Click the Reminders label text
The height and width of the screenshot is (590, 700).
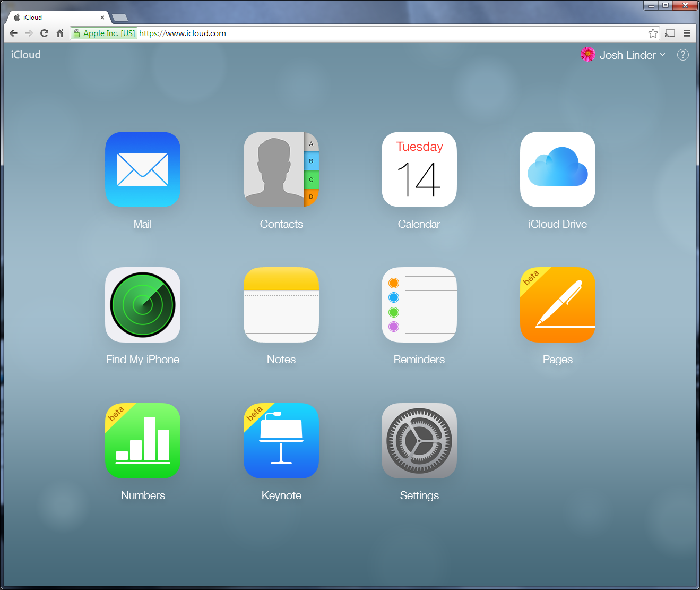tap(419, 360)
